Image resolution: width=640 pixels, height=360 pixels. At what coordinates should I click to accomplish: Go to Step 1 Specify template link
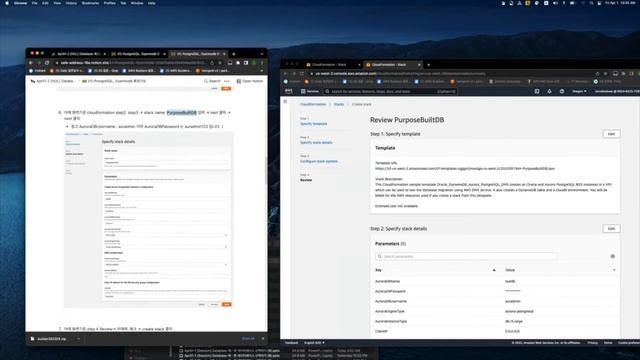pos(313,124)
